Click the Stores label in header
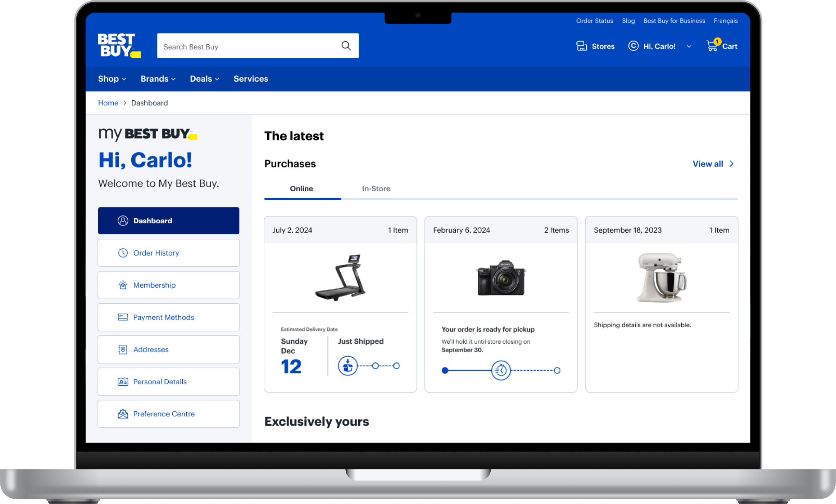Image resolution: width=836 pixels, height=504 pixels. [x=603, y=46]
